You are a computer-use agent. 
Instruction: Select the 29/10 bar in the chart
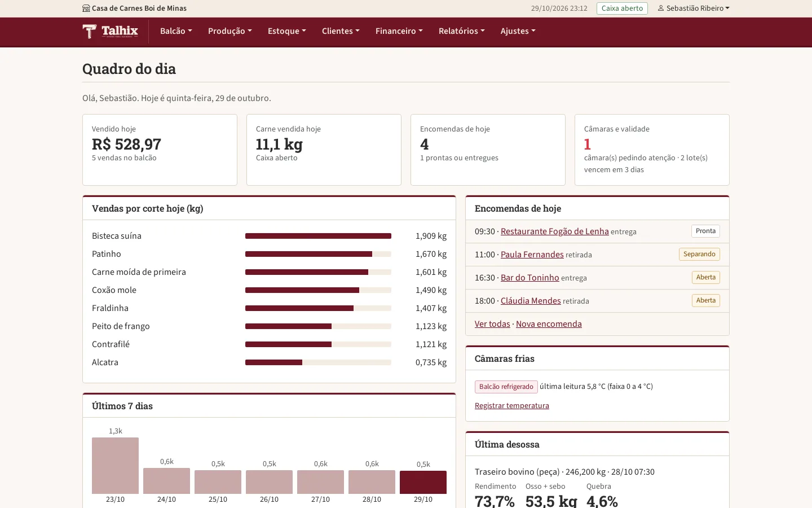click(423, 482)
